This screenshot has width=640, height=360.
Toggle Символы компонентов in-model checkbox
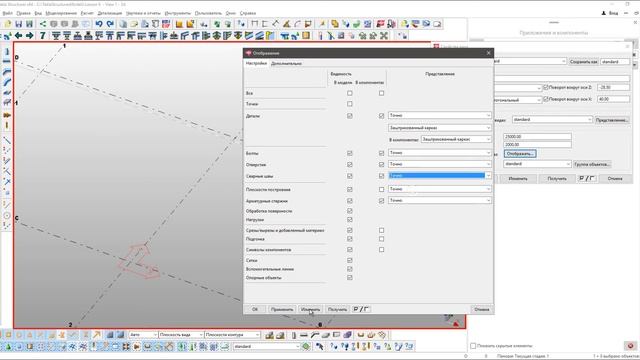point(349,249)
